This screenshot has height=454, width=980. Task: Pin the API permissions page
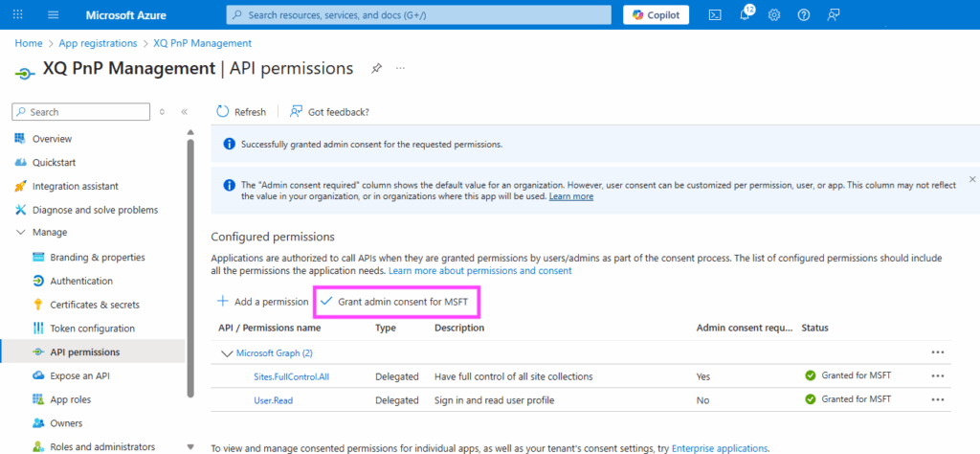(377, 69)
